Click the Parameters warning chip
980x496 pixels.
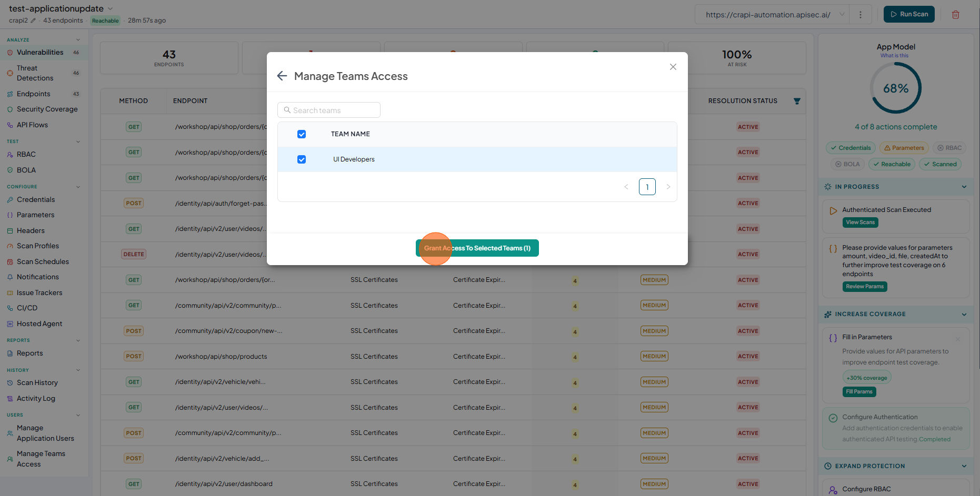coord(904,148)
